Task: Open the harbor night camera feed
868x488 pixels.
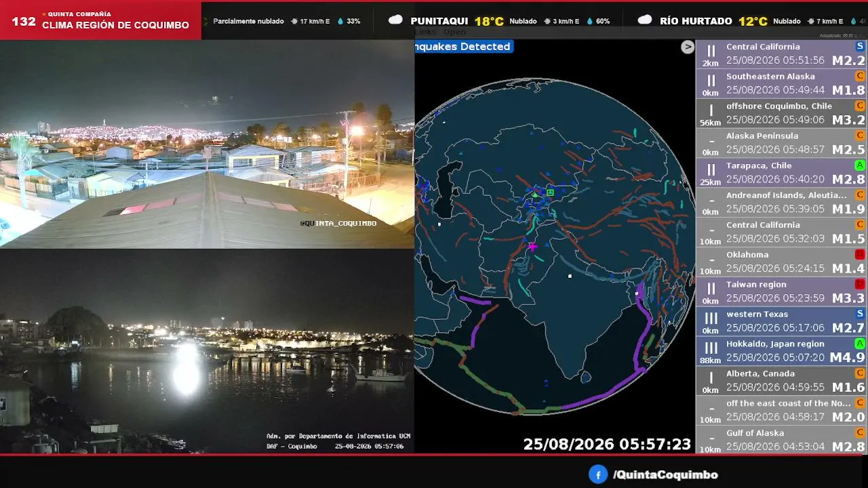Action: [207, 350]
